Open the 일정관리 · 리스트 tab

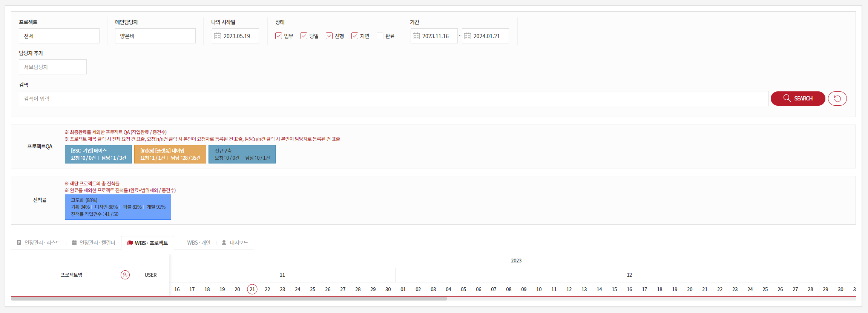coord(38,243)
